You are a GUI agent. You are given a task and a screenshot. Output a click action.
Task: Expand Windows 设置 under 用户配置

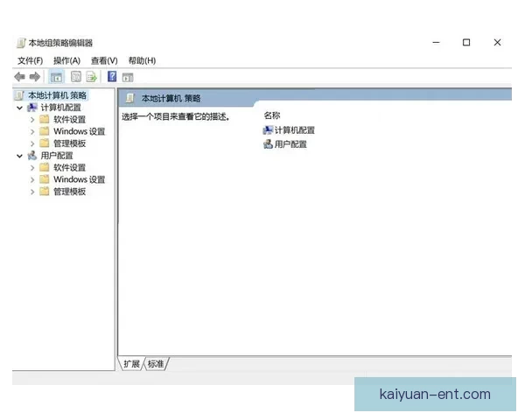click(32, 180)
